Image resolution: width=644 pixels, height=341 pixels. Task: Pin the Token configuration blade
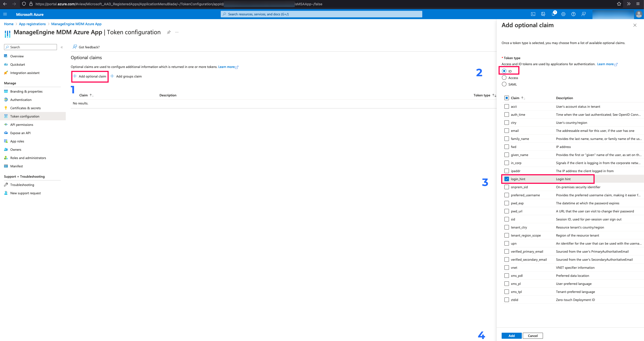coord(169,32)
